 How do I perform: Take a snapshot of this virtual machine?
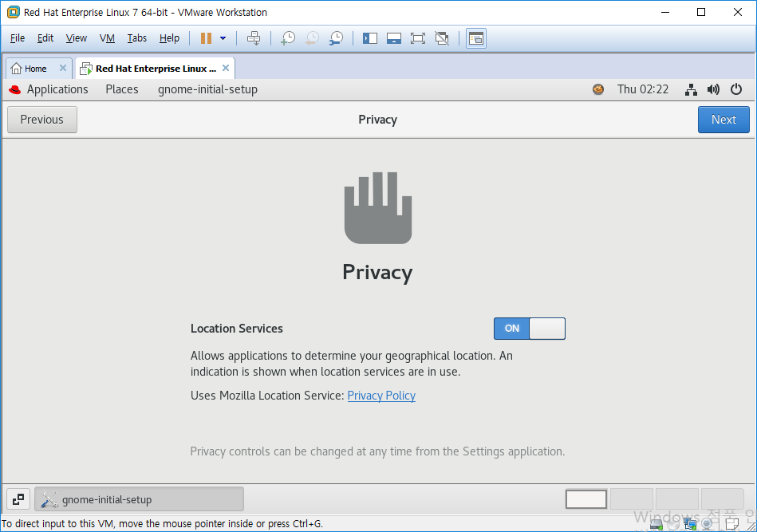(x=288, y=38)
